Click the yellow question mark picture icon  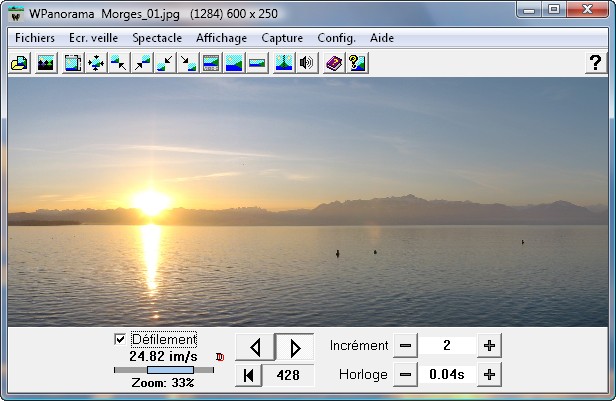point(357,63)
